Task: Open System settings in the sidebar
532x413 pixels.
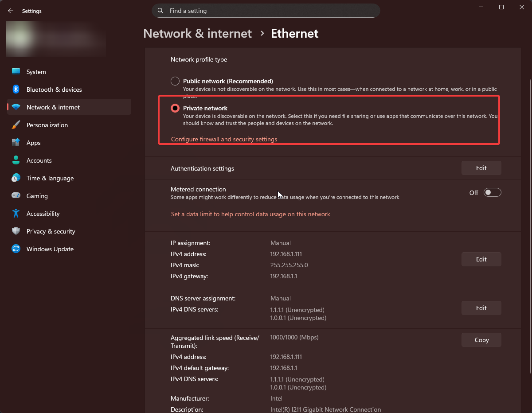Action: [35, 71]
